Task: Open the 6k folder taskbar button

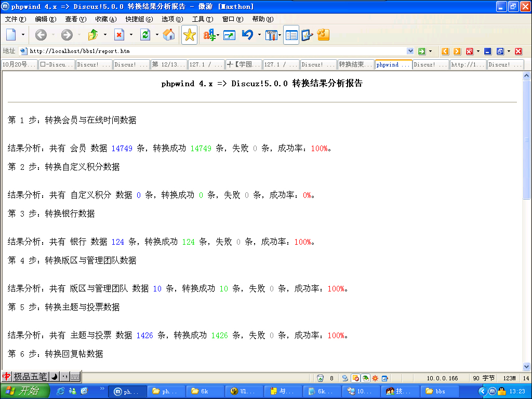Action: click(205, 391)
